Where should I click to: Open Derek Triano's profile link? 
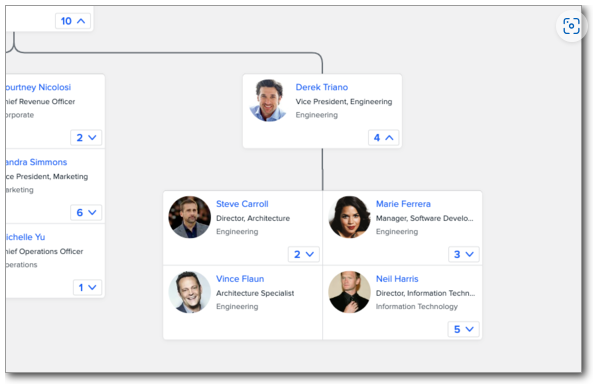322,87
